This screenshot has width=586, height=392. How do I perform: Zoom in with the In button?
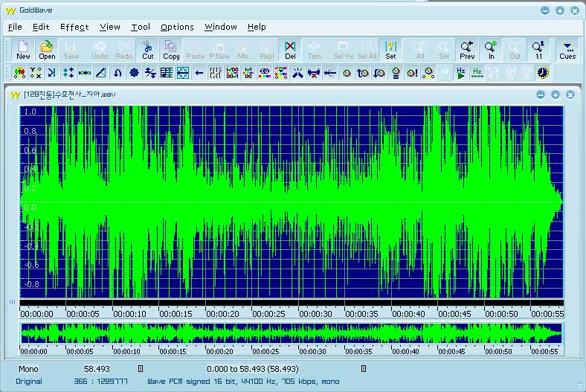coord(491,50)
